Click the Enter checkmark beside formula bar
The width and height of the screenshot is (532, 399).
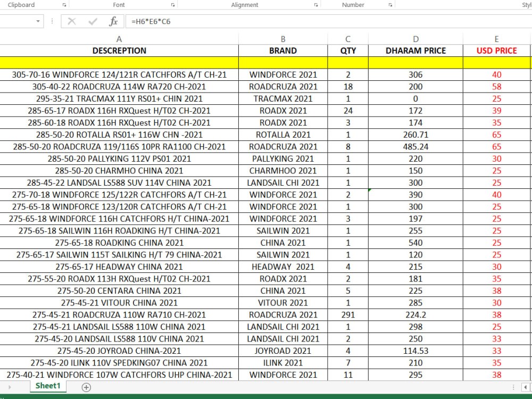(x=92, y=21)
